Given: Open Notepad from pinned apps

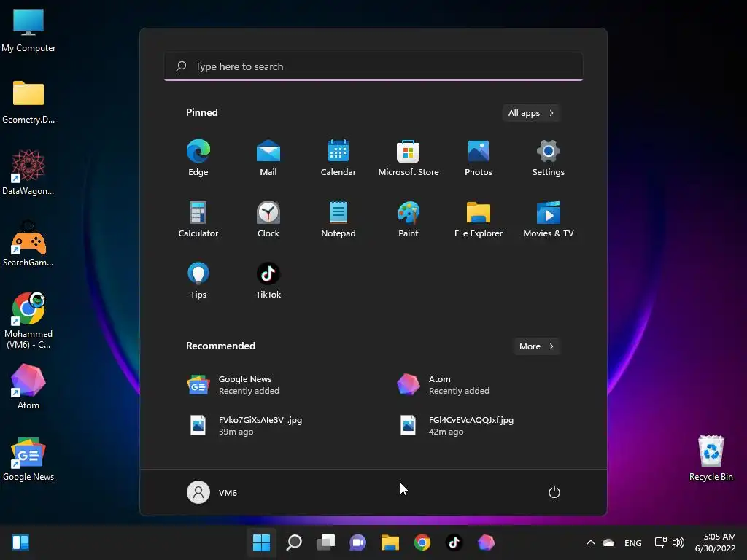Looking at the screenshot, I should [338, 219].
